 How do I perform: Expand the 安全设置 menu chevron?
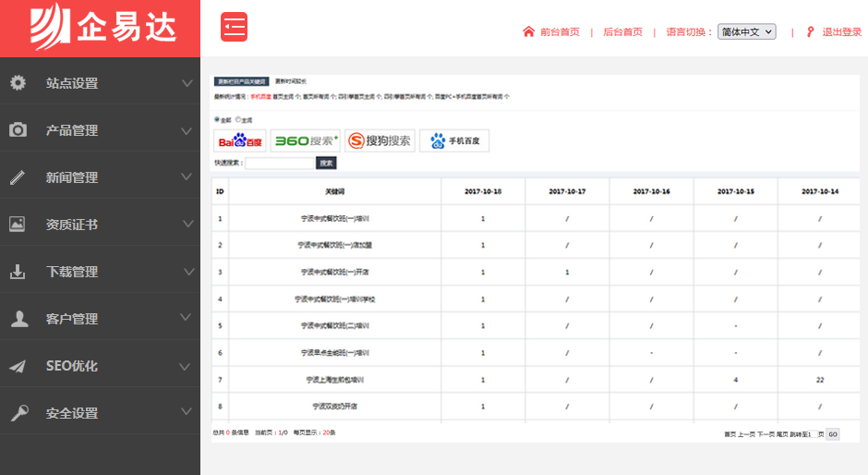click(188, 413)
